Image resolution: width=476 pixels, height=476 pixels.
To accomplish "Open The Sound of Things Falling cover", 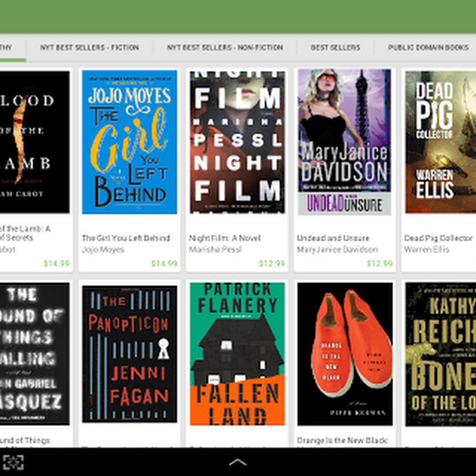I will (x=34, y=354).
